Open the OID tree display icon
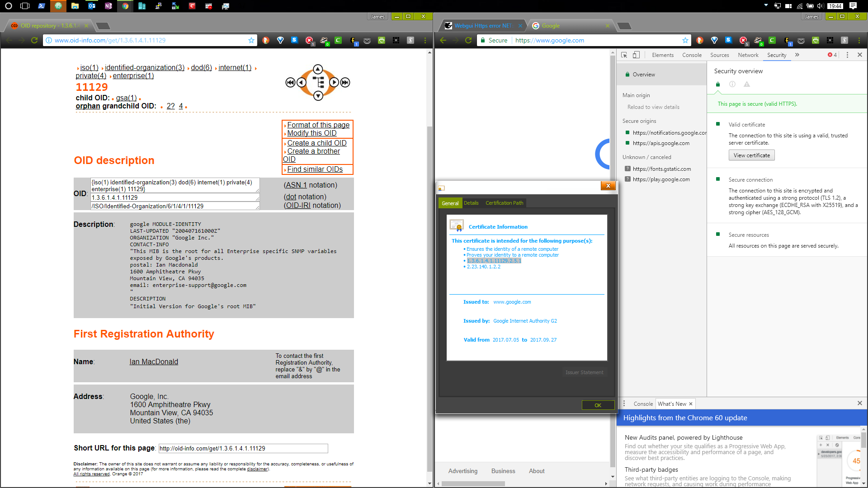 pyautogui.click(x=318, y=82)
